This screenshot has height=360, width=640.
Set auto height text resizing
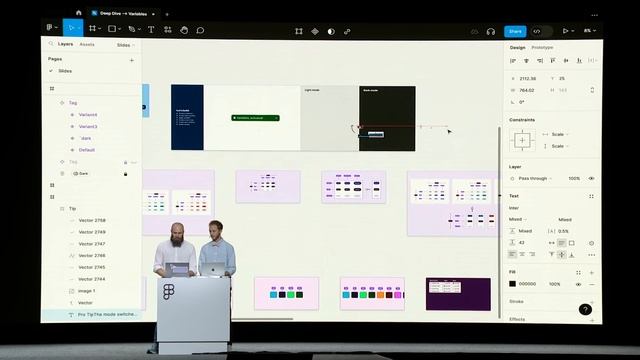[x=562, y=243]
